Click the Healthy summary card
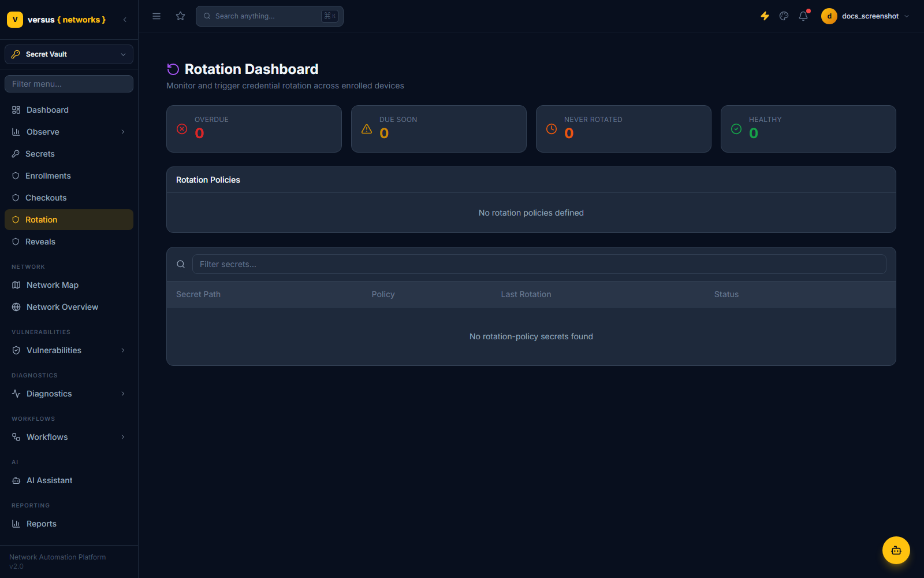The image size is (924, 578). pyautogui.click(x=808, y=129)
